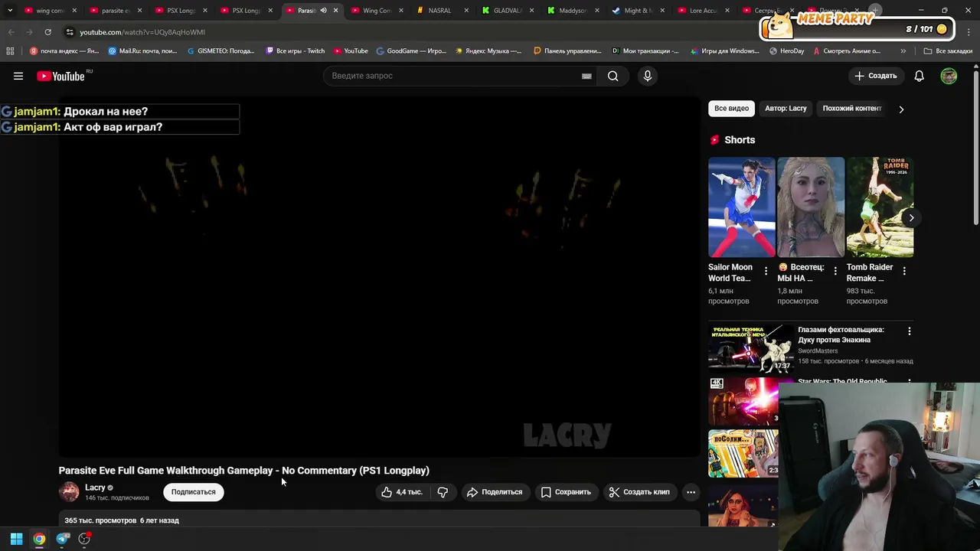
Task: Click the Подписаться subscribe button
Action: 193,492
